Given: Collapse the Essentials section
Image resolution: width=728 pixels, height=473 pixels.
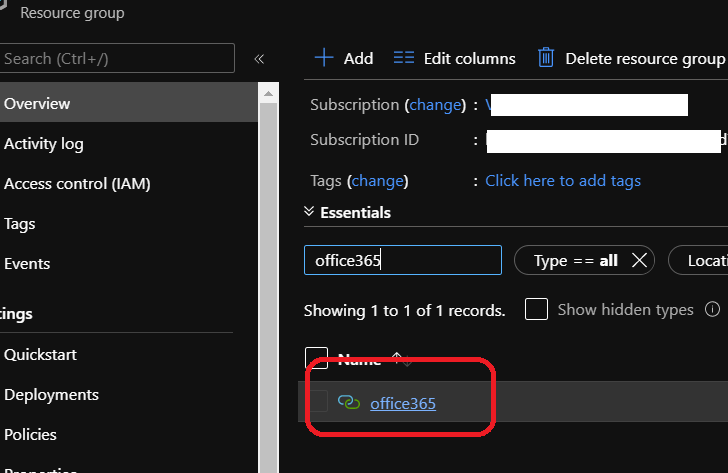Looking at the screenshot, I should click(x=309, y=213).
